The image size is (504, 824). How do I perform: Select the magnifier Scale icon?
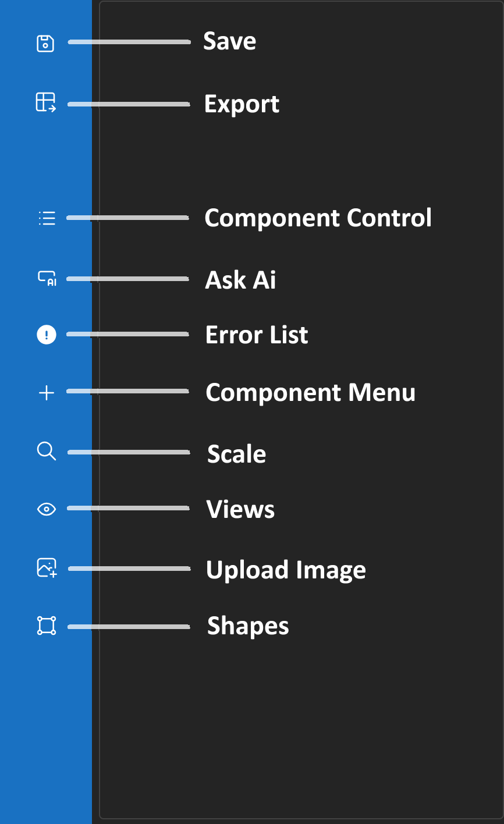46,452
